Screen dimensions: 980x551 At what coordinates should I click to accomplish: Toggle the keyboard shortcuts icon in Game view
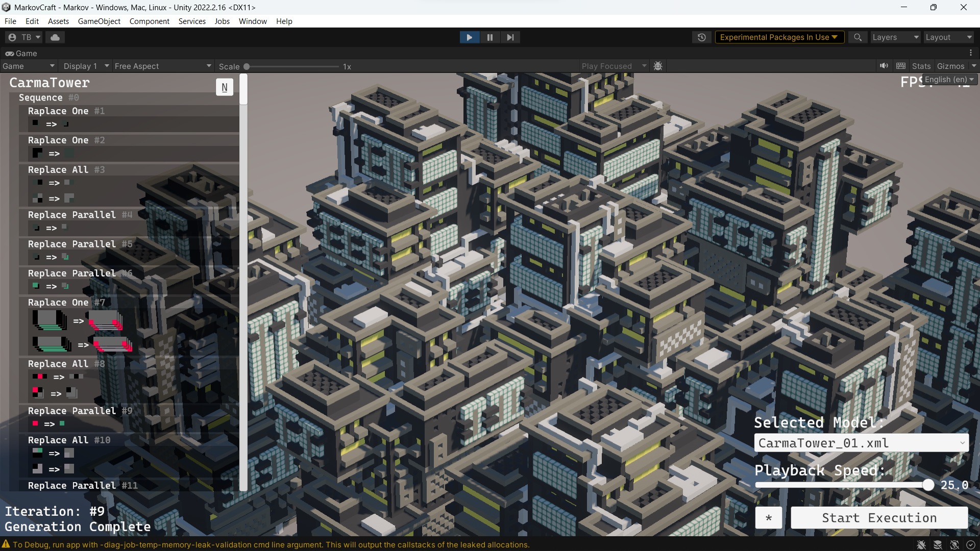[901, 66]
